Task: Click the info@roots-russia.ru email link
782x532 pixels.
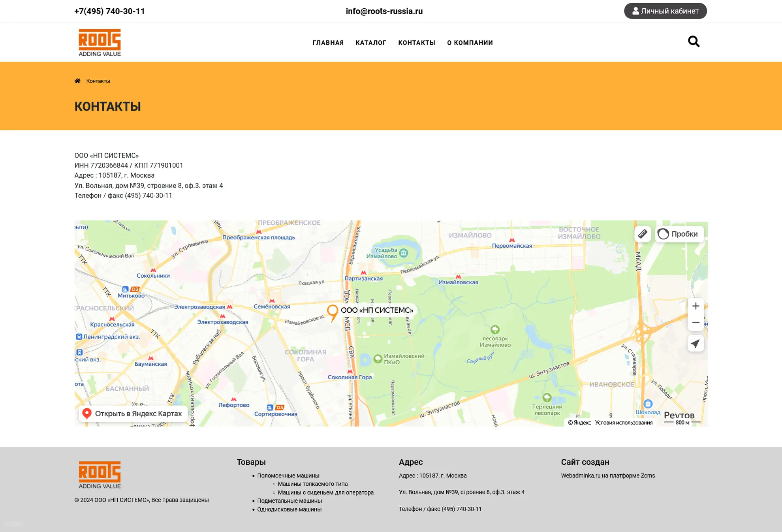Action: 384,11
